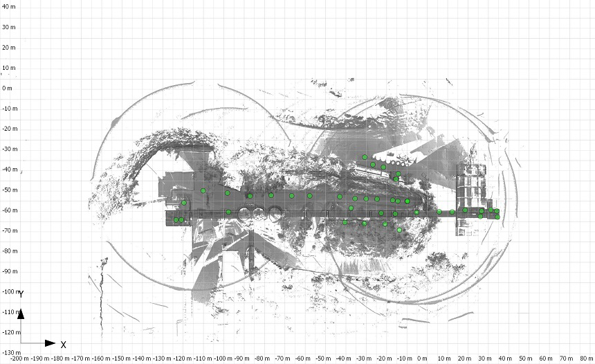Select scan marker near X -110 m, Y -50 m
This screenshot has width=595, height=364.
click(203, 190)
